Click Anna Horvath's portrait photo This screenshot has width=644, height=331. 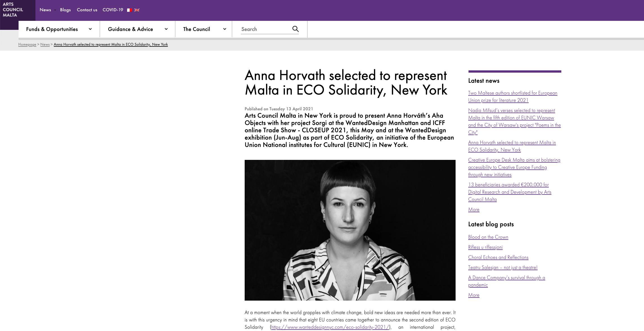350,230
